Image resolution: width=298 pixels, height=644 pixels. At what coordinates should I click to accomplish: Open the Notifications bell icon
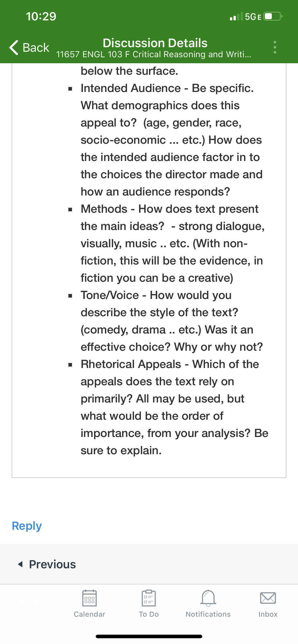tap(208, 598)
